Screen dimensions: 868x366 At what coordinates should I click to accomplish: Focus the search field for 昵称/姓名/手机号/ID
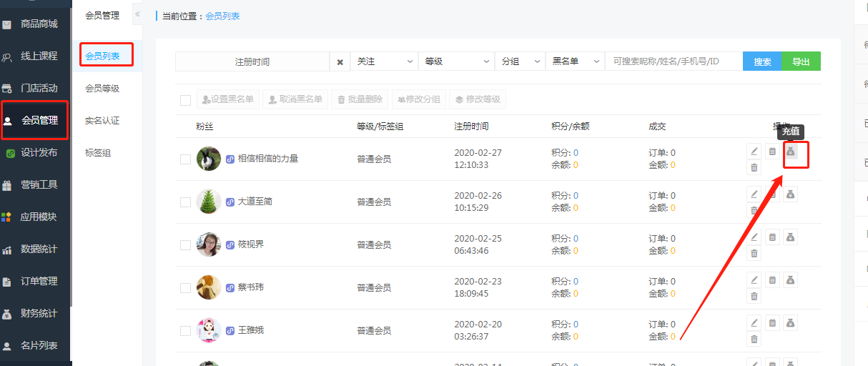[674, 62]
